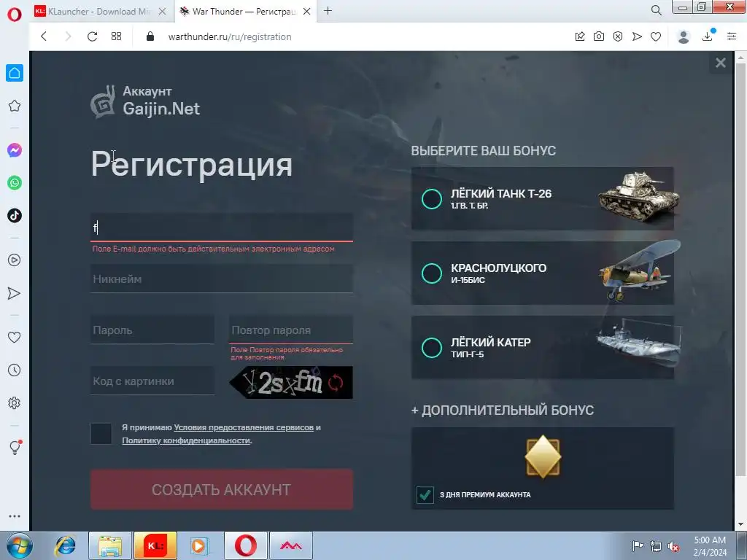Open KLauncher in the taskbar

pyautogui.click(x=155, y=545)
